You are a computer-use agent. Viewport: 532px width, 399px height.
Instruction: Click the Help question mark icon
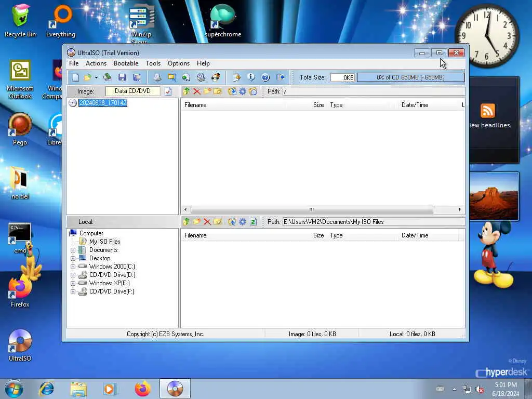(265, 77)
